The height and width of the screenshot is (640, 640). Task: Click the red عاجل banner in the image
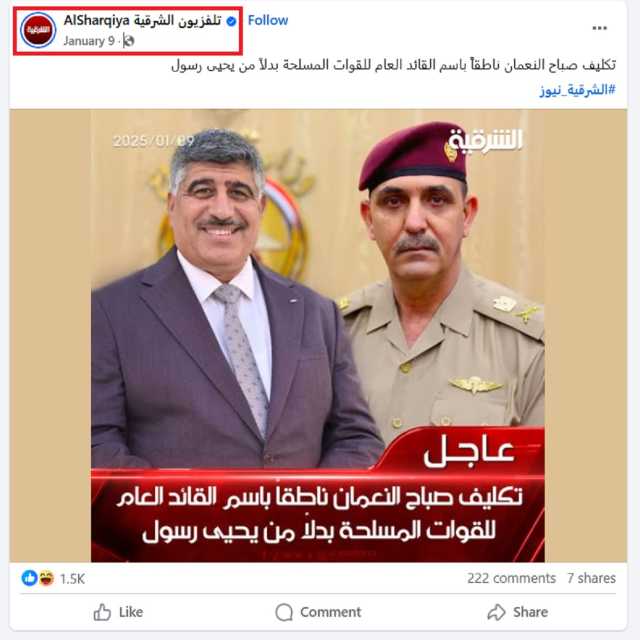coord(469,451)
